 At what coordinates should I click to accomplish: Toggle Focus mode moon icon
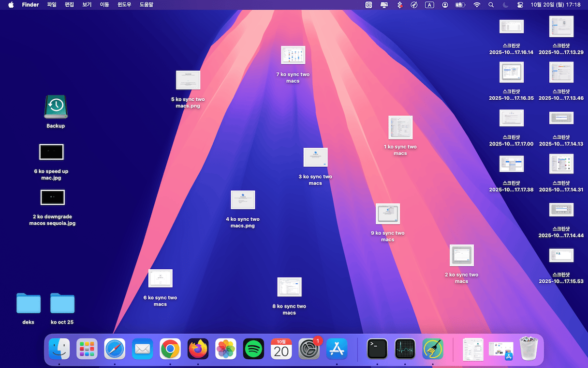(x=506, y=5)
